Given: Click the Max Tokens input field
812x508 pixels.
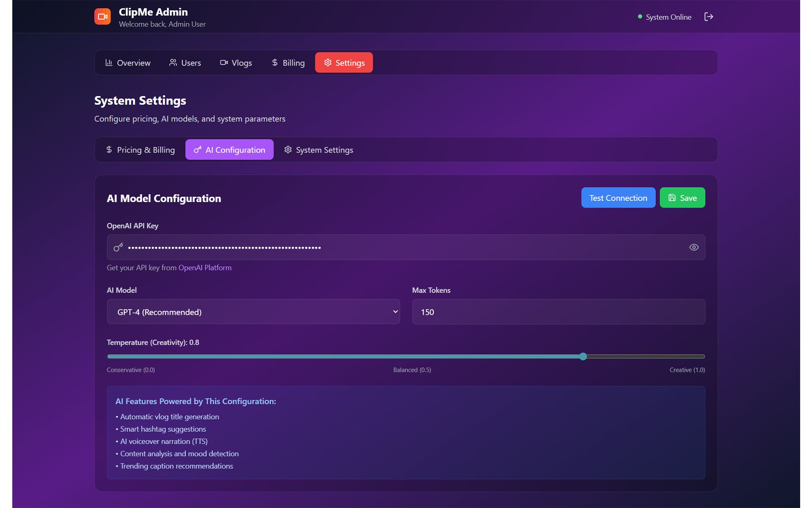Looking at the screenshot, I should coord(558,312).
